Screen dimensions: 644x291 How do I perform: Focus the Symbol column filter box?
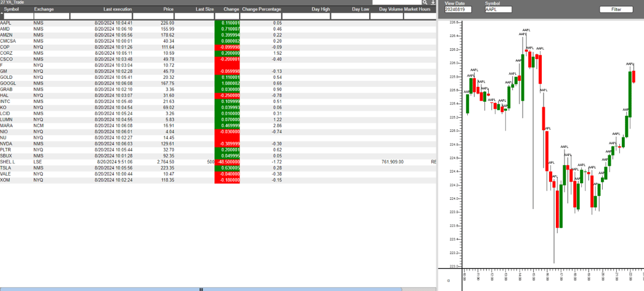(18, 16)
